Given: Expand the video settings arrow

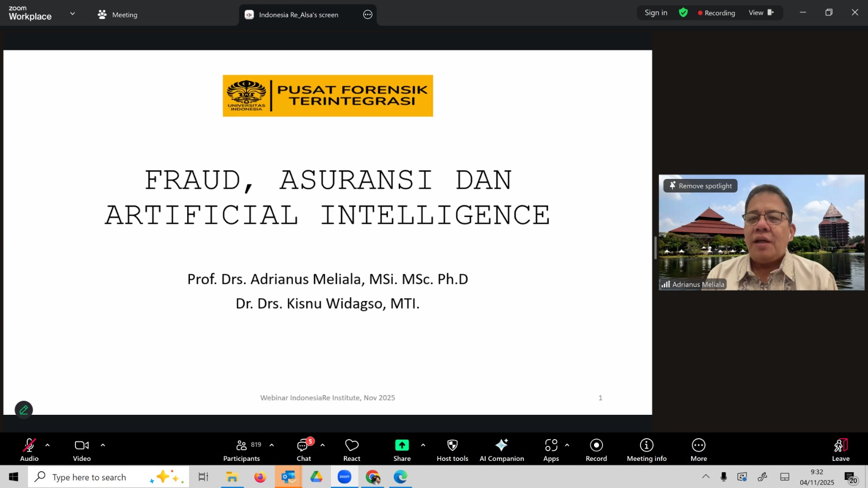Looking at the screenshot, I should [x=103, y=445].
